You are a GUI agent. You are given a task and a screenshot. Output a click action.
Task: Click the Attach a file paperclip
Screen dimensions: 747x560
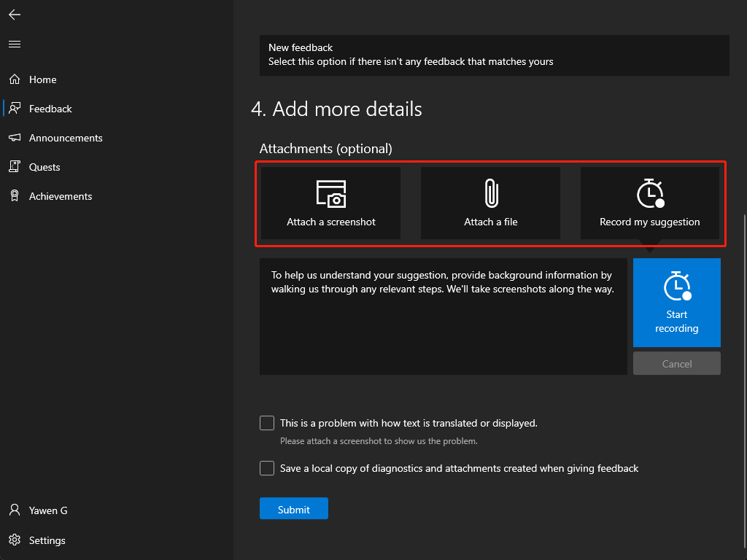[x=490, y=203]
